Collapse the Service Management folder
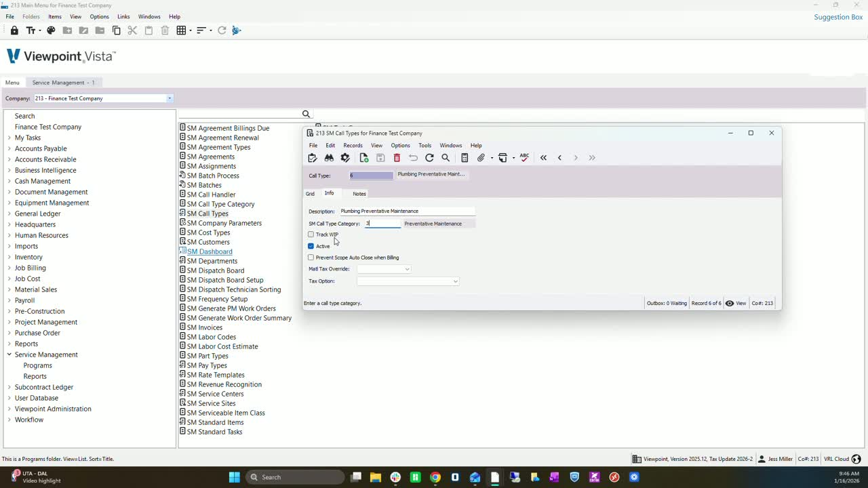The image size is (868, 488). [9, 354]
